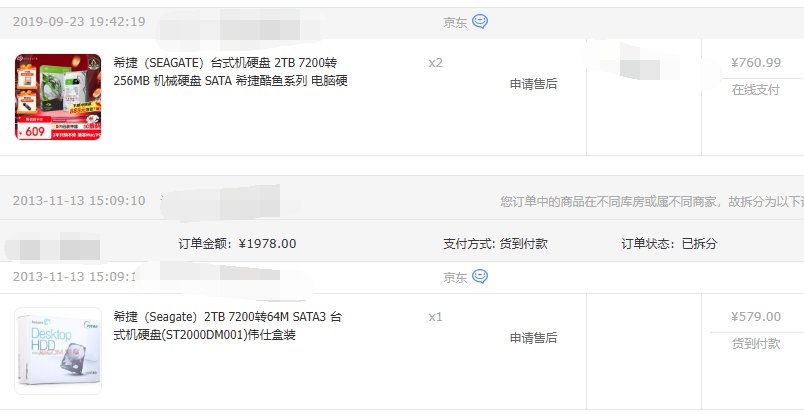Click the 京东 seller name in the 2019 order

pyautogui.click(x=455, y=22)
